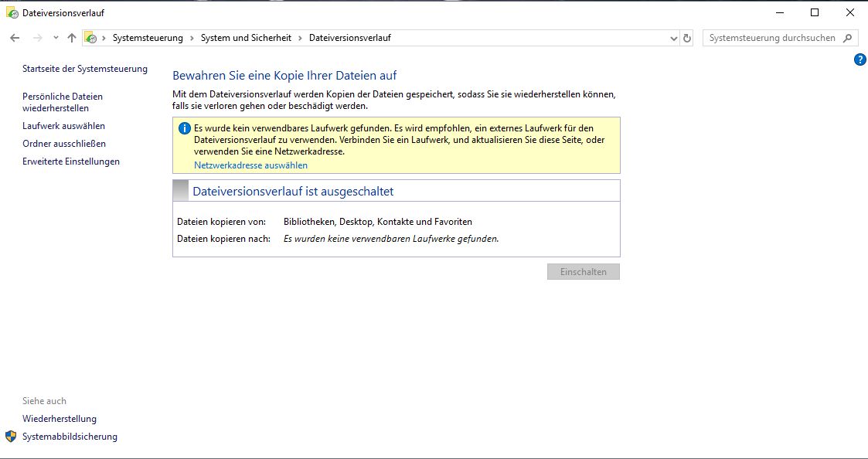Image resolution: width=868 pixels, height=459 pixels.
Task: Click the refresh button in the address bar
Action: 687,38
